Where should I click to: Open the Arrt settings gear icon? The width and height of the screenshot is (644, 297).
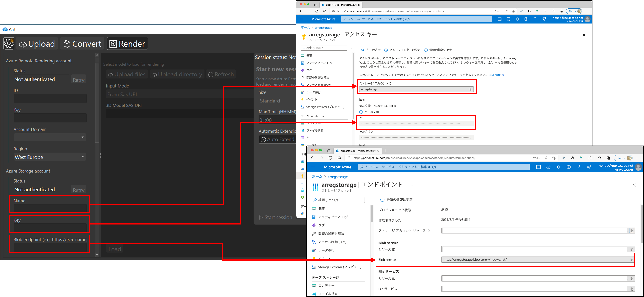9,44
